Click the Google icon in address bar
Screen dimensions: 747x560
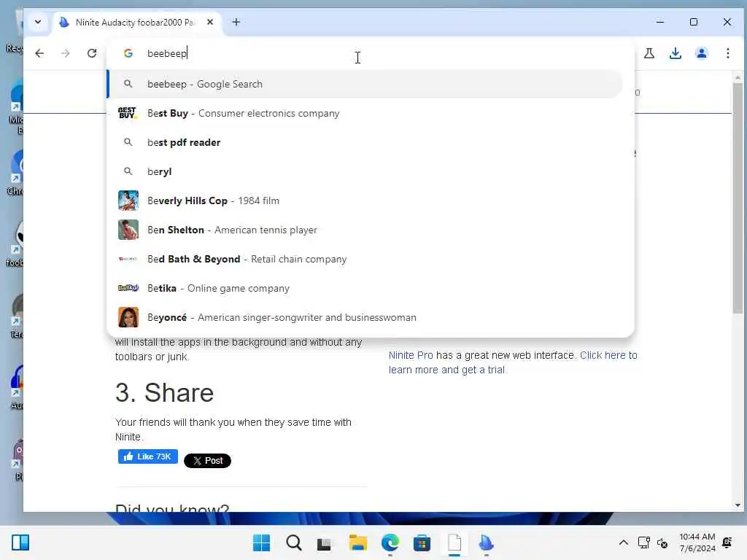pyautogui.click(x=128, y=53)
